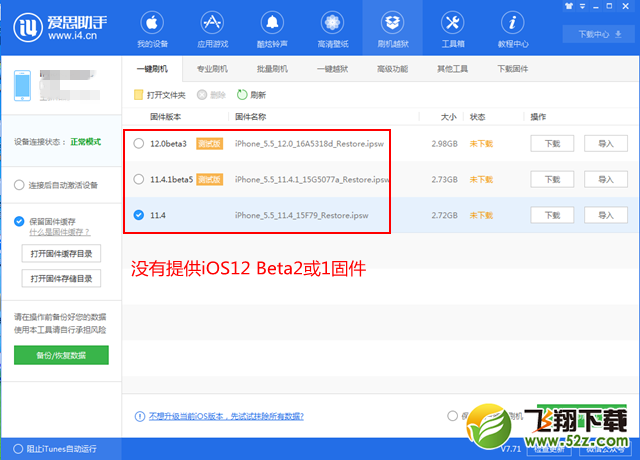Click the 打开文件夹 open folder icon
This screenshot has width=640, height=460.
138,95
